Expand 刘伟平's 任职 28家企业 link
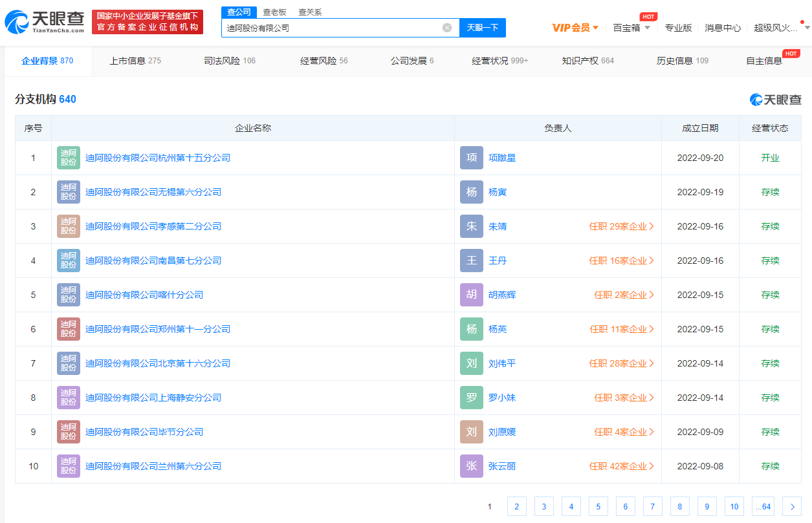The image size is (812, 523). pos(622,363)
